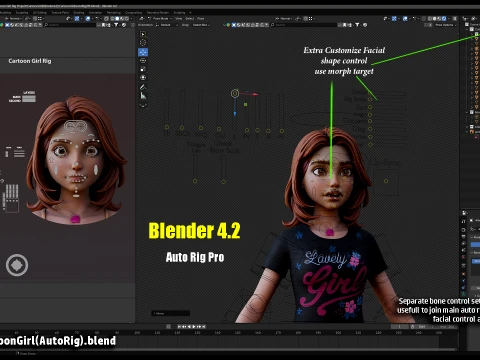
Task: Add a new workspace with plus button
Action: click(190, 13)
